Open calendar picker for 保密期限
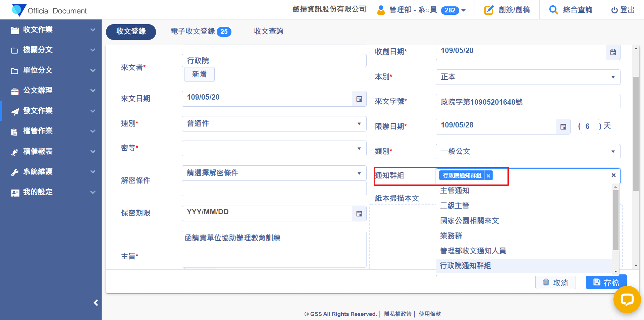The width and height of the screenshot is (644, 320). point(359,214)
